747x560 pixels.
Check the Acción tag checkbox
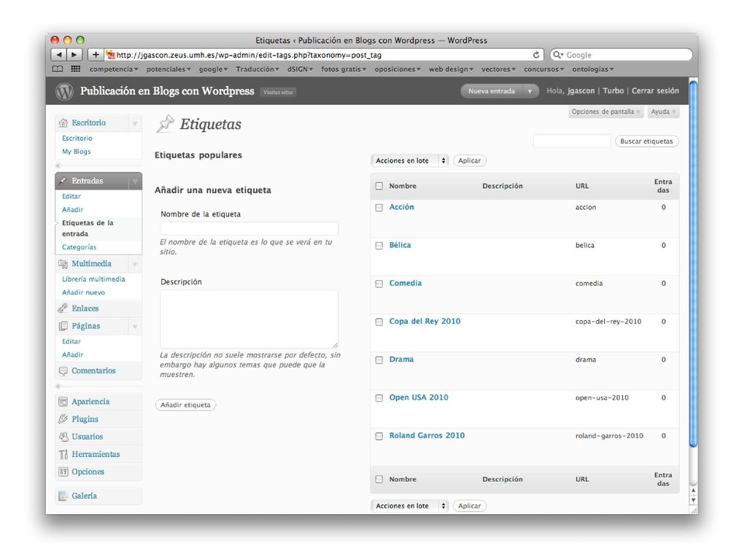[379, 208]
